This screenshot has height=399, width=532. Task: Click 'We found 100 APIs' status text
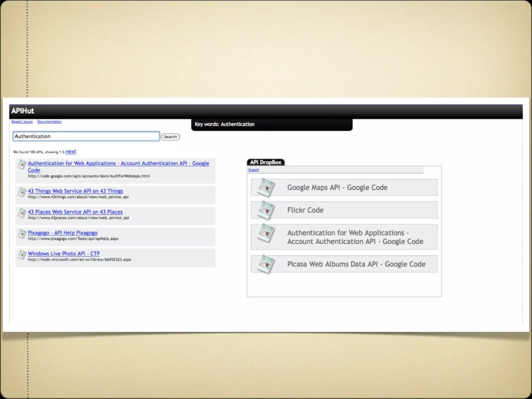point(39,152)
